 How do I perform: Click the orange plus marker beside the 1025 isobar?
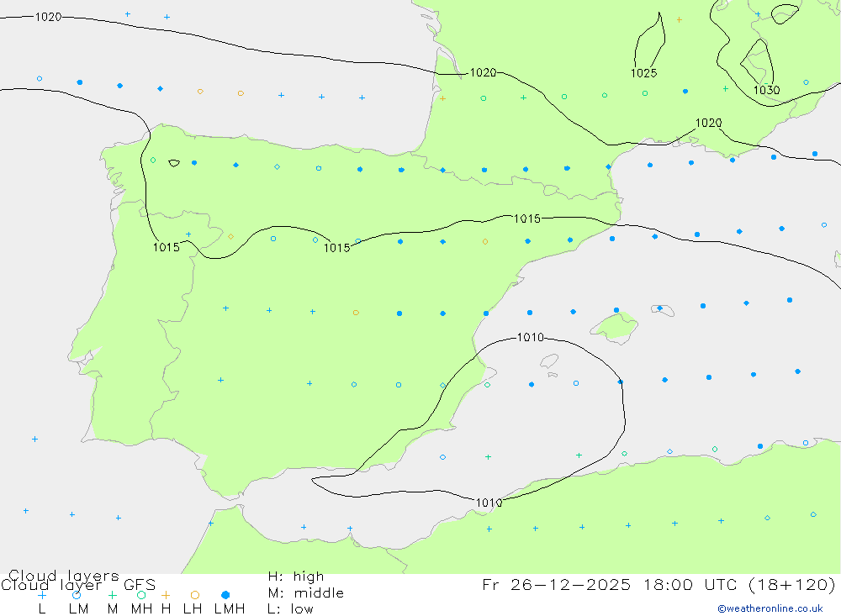[x=679, y=20]
